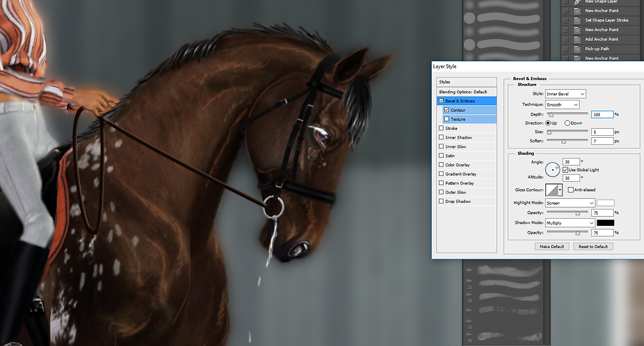Screen dimensions: 644x346
Task: Enable the Gradient Overlay checkbox
Action: [x=441, y=173]
